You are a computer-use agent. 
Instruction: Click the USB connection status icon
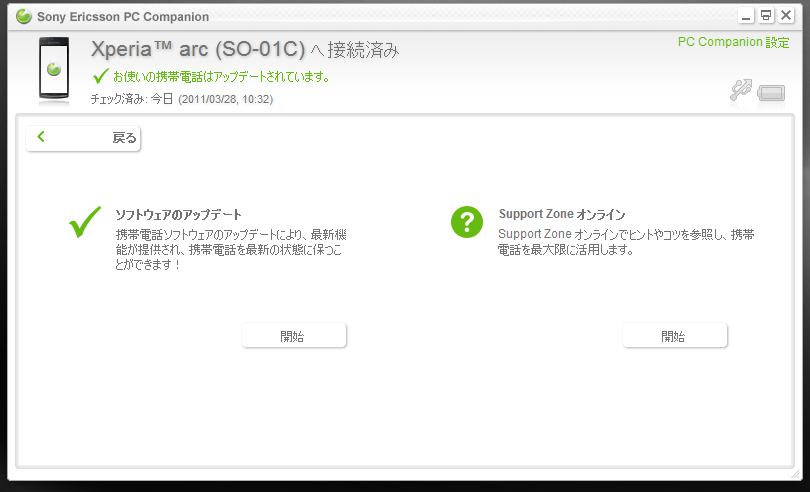[741, 90]
